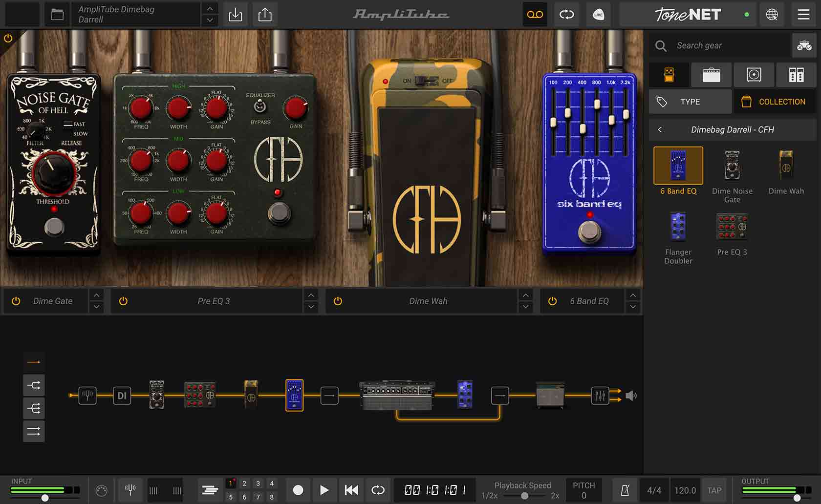The width and height of the screenshot is (821, 504).
Task: Toggle 6 Band EQ power button
Action: pos(552,301)
